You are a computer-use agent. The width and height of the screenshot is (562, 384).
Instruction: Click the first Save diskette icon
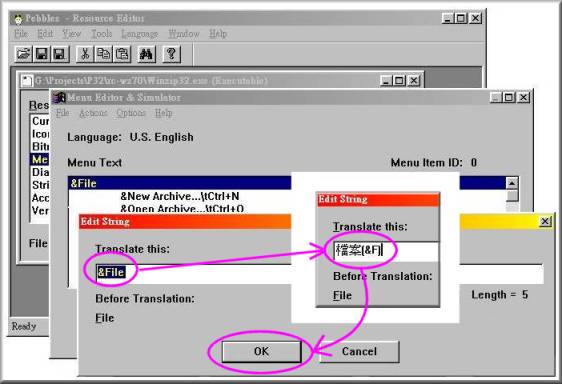tap(42, 54)
